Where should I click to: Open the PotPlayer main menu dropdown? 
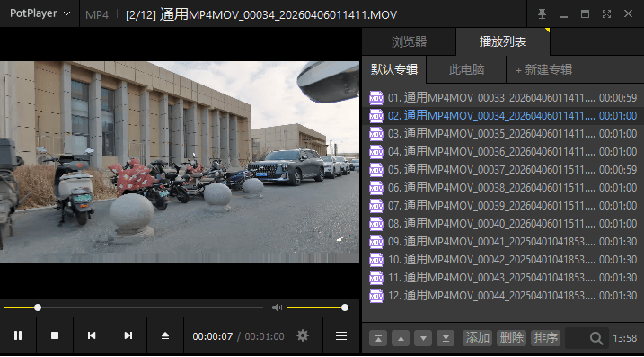click(x=40, y=13)
